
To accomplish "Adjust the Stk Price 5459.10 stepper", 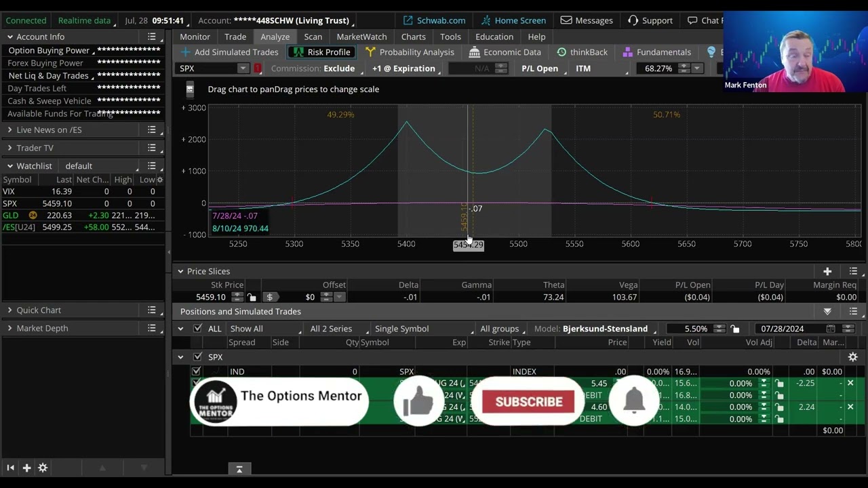I will coord(237,297).
